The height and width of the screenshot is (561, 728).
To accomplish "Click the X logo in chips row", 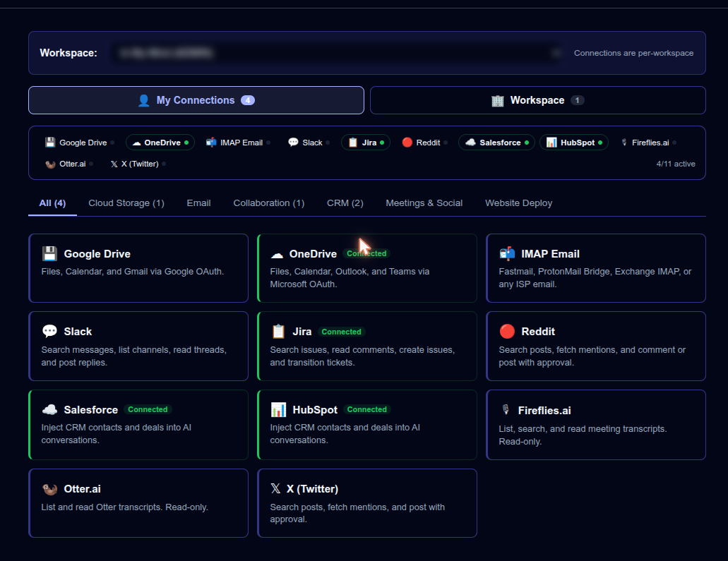I will point(114,164).
